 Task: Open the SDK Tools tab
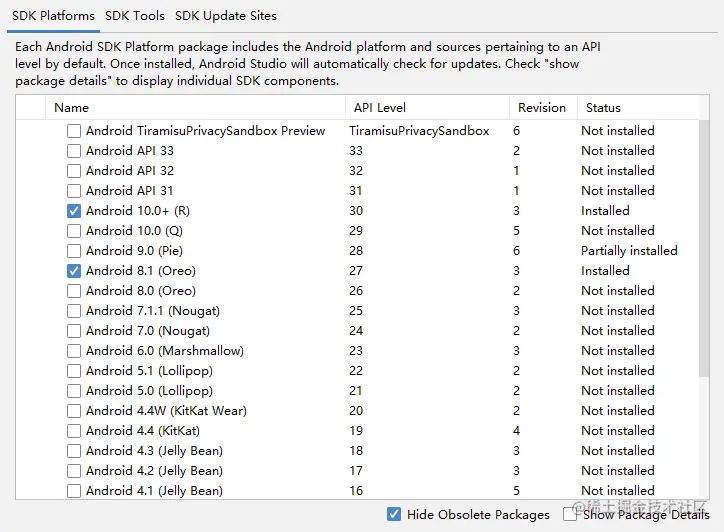pos(134,16)
